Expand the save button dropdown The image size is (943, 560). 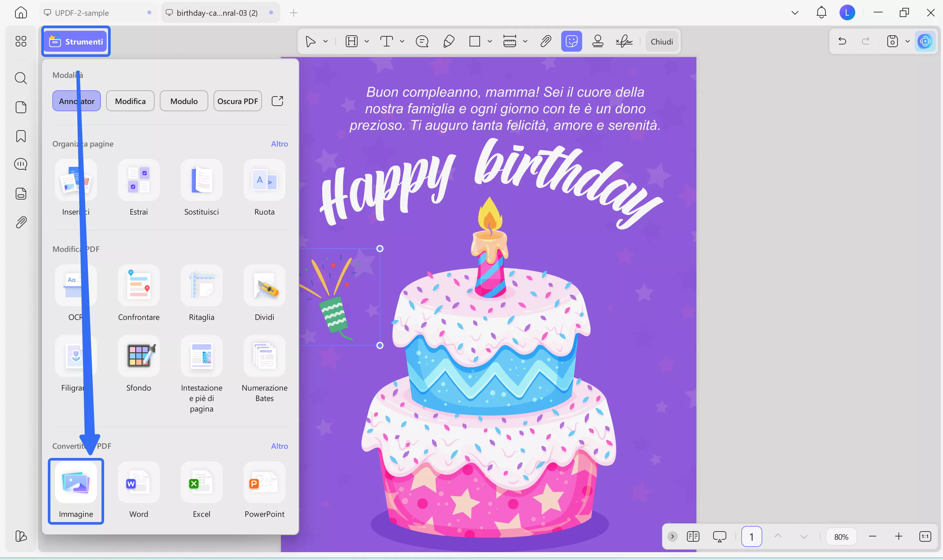[908, 41]
